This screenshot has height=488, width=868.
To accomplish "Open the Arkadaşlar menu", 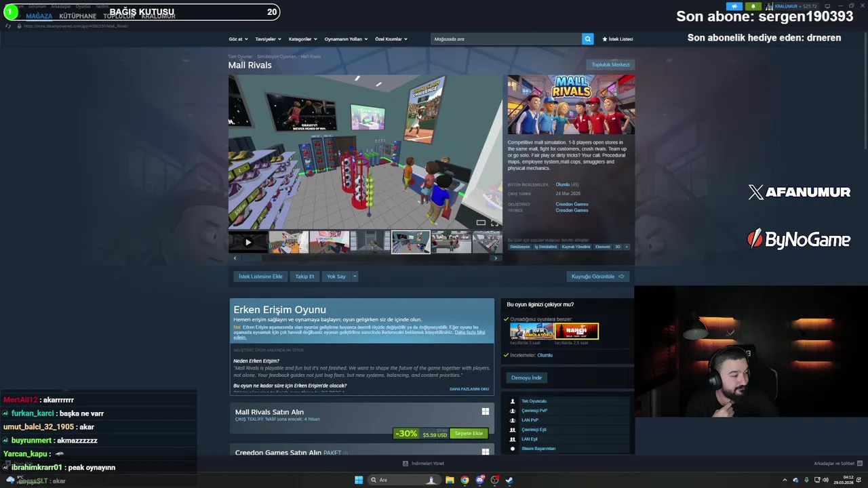I will click(61, 6).
